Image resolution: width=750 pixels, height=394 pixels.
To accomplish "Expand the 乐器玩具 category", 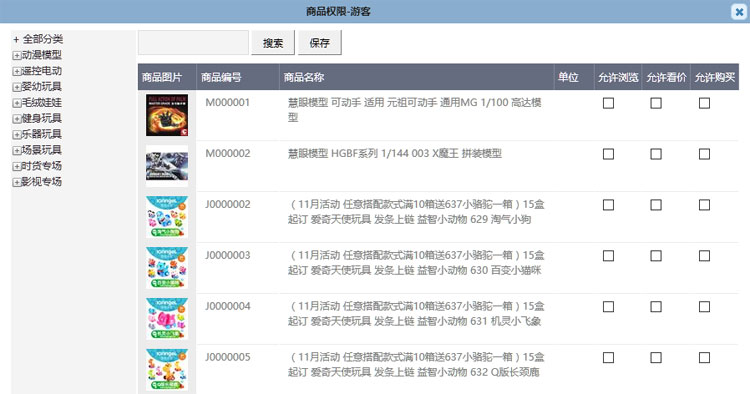I will pyautogui.click(x=17, y=134).
